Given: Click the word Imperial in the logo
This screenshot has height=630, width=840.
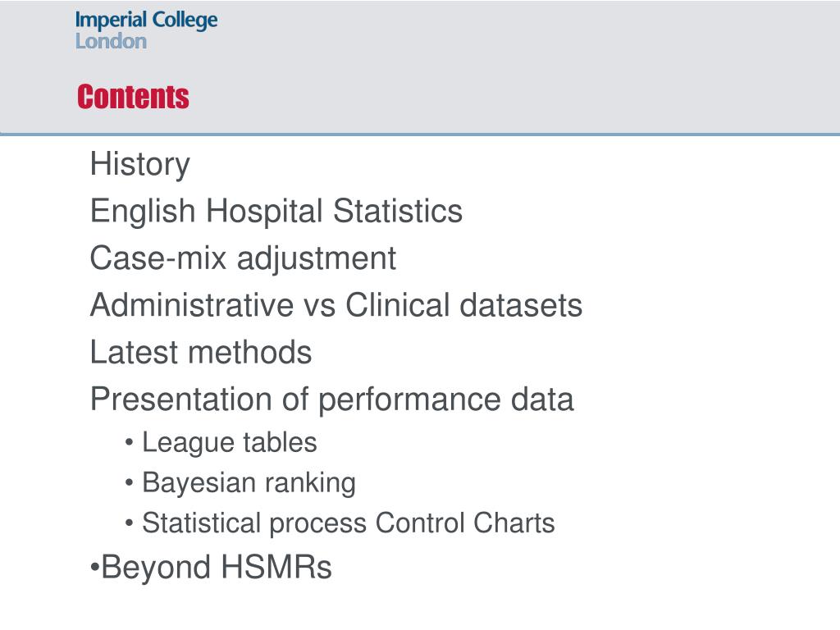Looking at the screenshot, I should [111, 21].
